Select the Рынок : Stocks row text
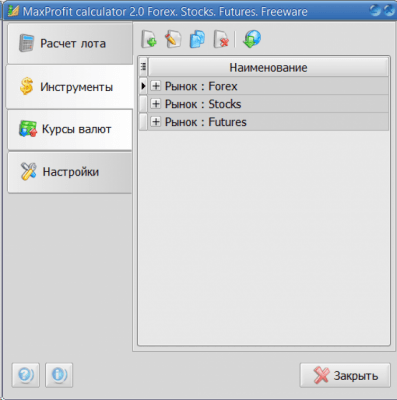 pyautogui.click(x=203, y=104)
